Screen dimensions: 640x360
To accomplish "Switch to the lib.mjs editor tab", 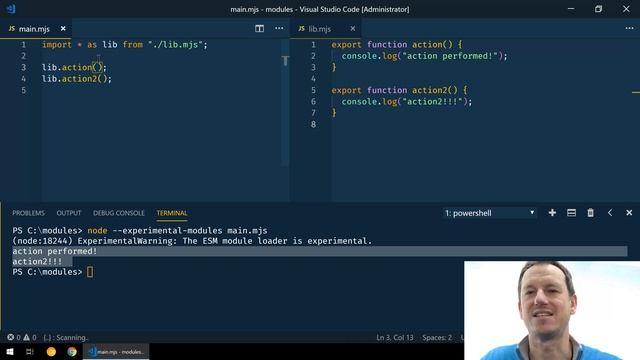I will 326,29.
